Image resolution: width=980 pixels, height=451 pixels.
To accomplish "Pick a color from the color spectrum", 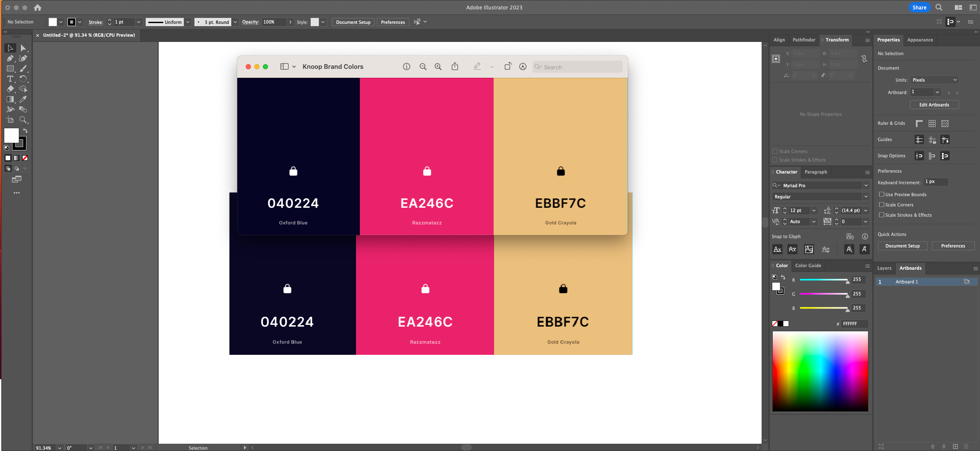I will (820, 370).
